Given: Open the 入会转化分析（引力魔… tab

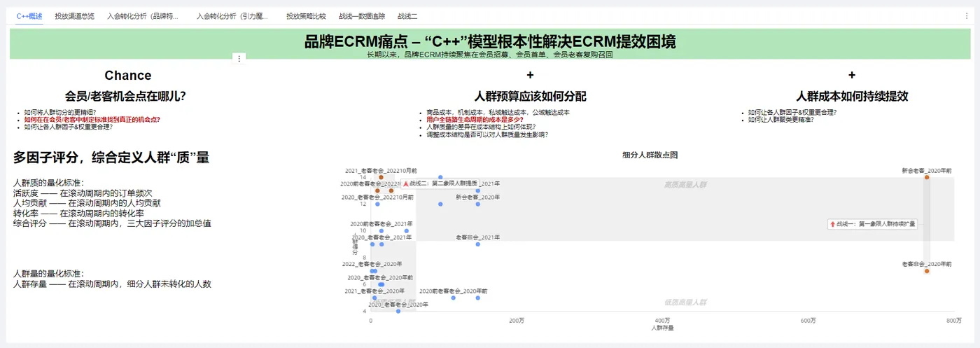Looking at the screenshot, I should pos(232,15).
